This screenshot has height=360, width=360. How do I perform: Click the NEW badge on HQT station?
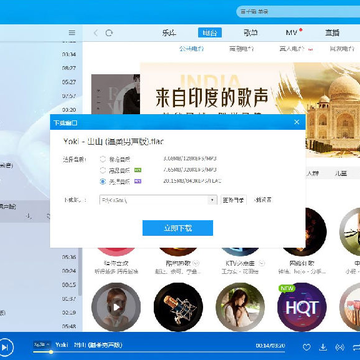pyautogui.click(x=287, y=288)
